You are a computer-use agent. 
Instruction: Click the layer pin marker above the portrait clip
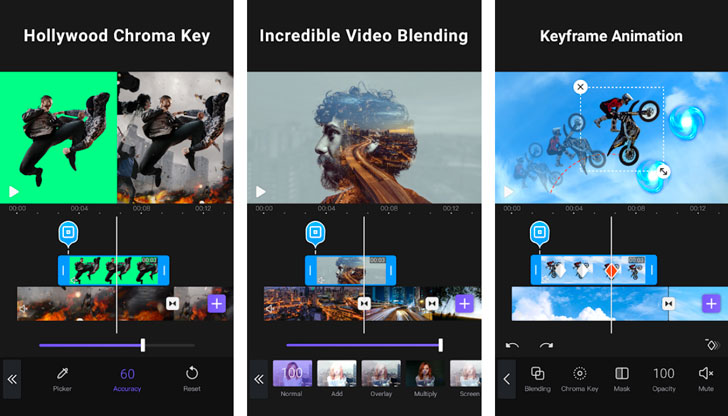pos(315,233)
